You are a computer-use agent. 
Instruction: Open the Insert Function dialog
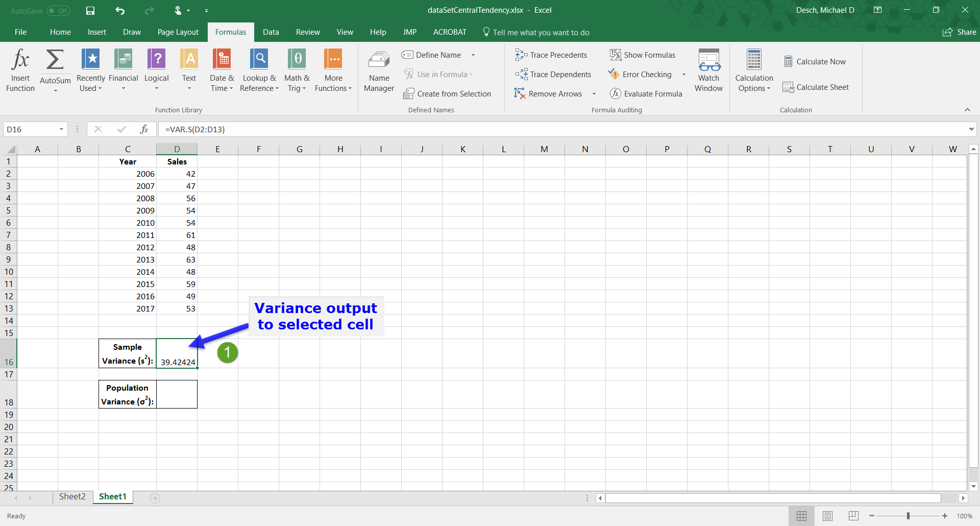(20, 70)
